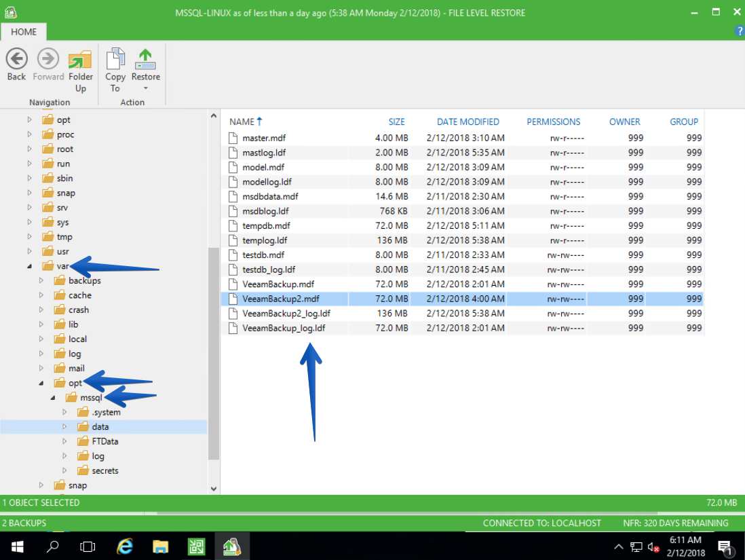Select the file icon of VeeamBackup2_log.ldf
The image size is (745, 560).
(233, 314)
